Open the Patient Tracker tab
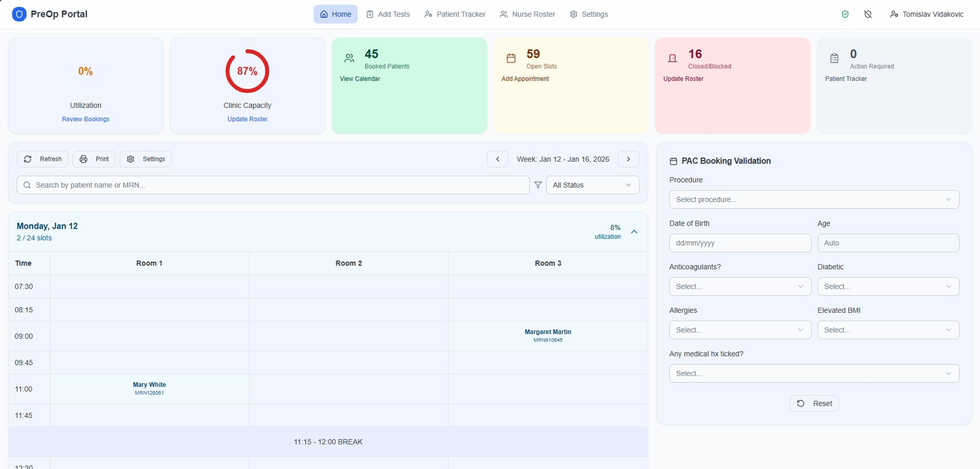980x469 pixels. tap(455, 14)
